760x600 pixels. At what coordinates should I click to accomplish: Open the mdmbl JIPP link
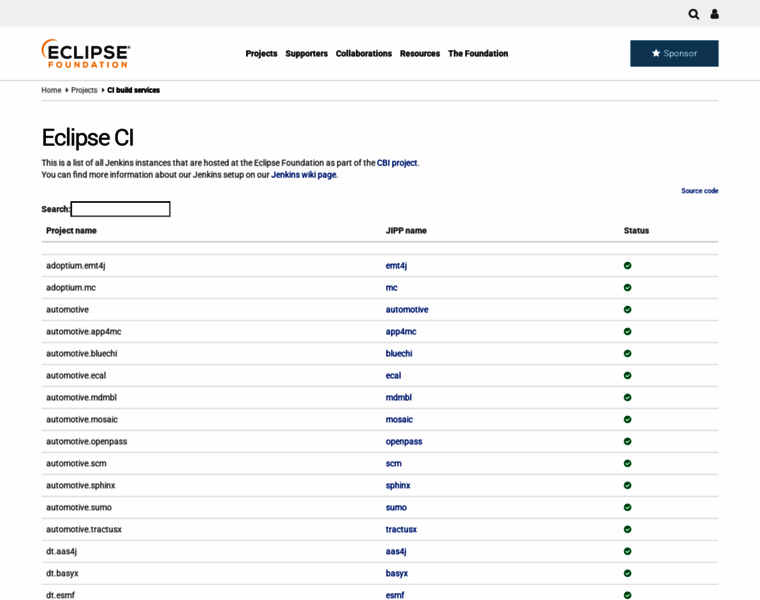tap(398, 397)
